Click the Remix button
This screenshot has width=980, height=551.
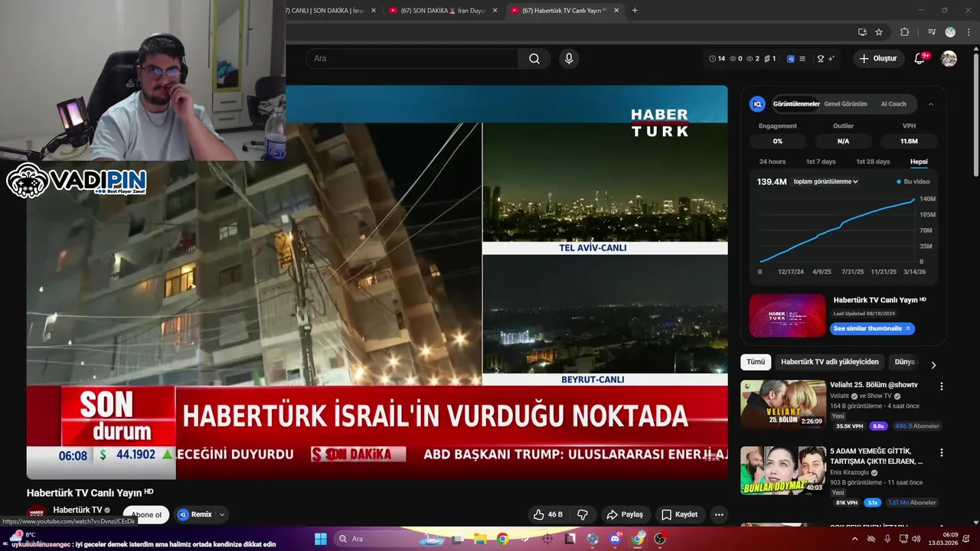pos(195,514)
